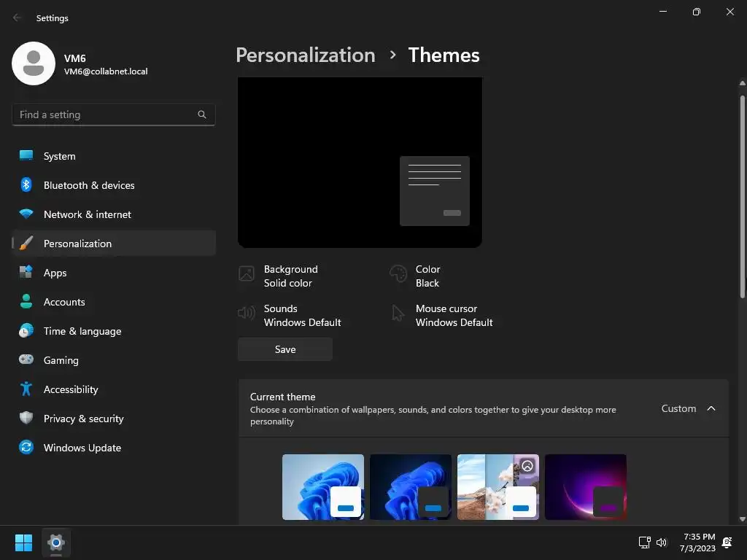Click the VM6@collabnet.local account text

[106, 71]
